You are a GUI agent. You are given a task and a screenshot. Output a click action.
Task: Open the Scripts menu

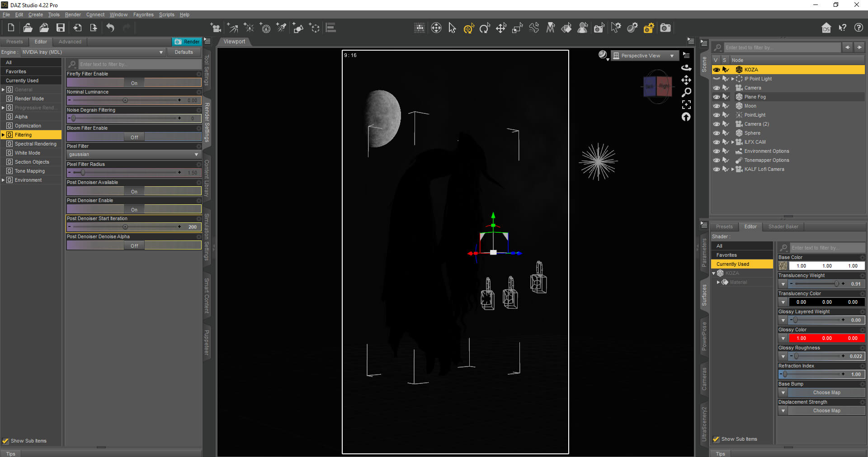tap(166, 14)
